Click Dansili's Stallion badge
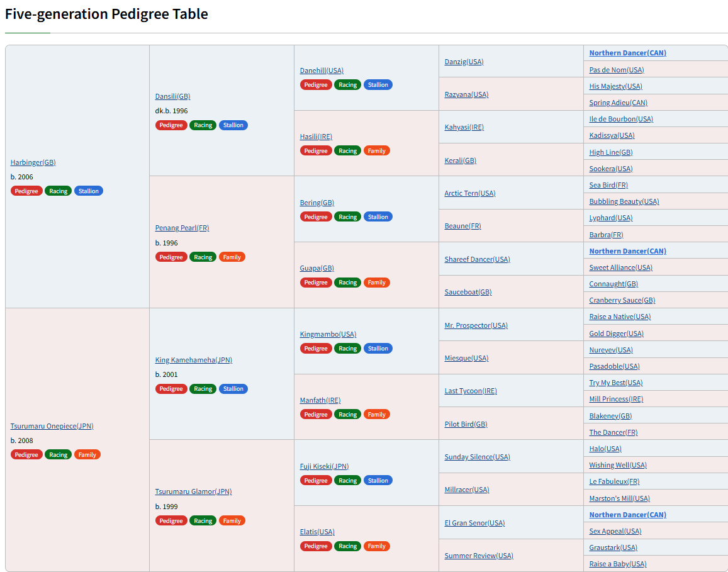728x572 pixels. point(233,125)
